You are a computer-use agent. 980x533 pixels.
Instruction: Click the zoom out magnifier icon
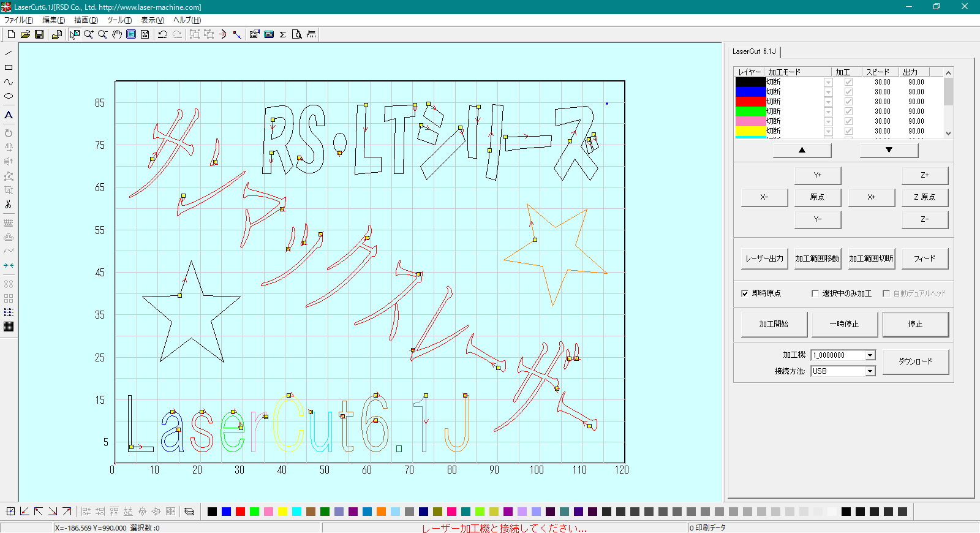coord(103,34)
